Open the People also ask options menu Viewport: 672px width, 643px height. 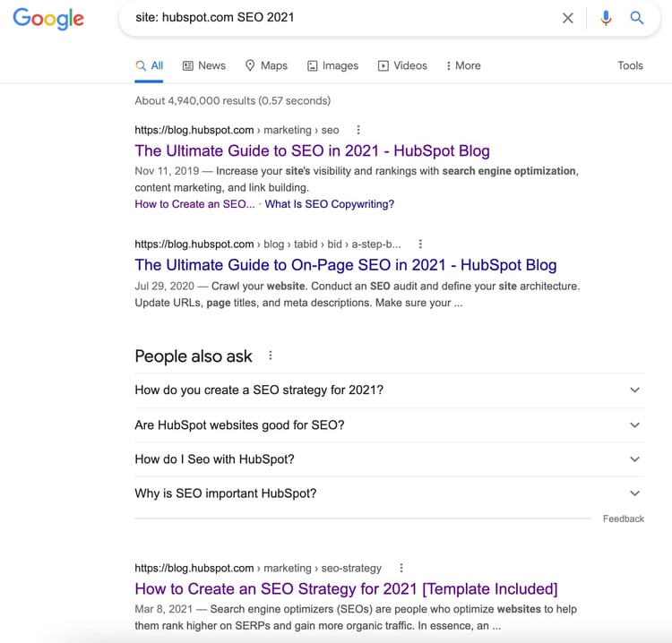(x=271, y=356)
